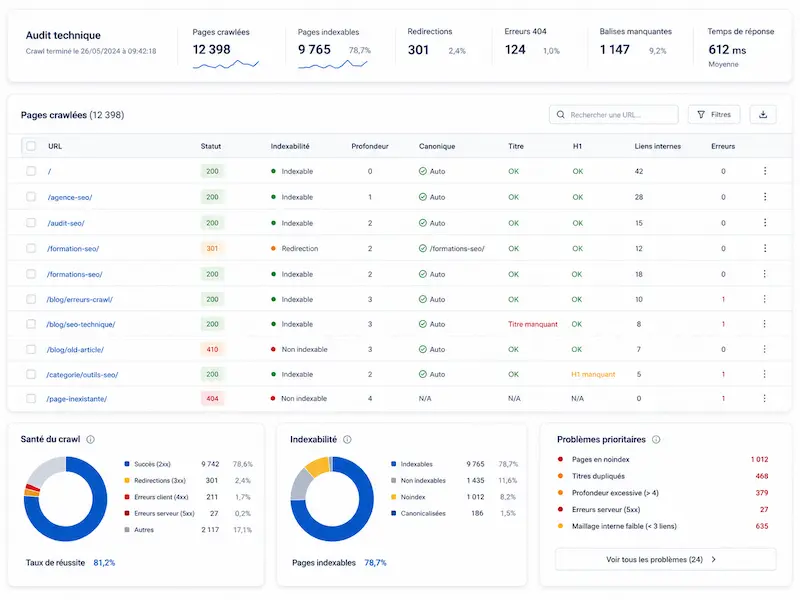Open three-dot menu for /audit-seo/ row
Screen dimensions: 800x600
pos(765,223)
